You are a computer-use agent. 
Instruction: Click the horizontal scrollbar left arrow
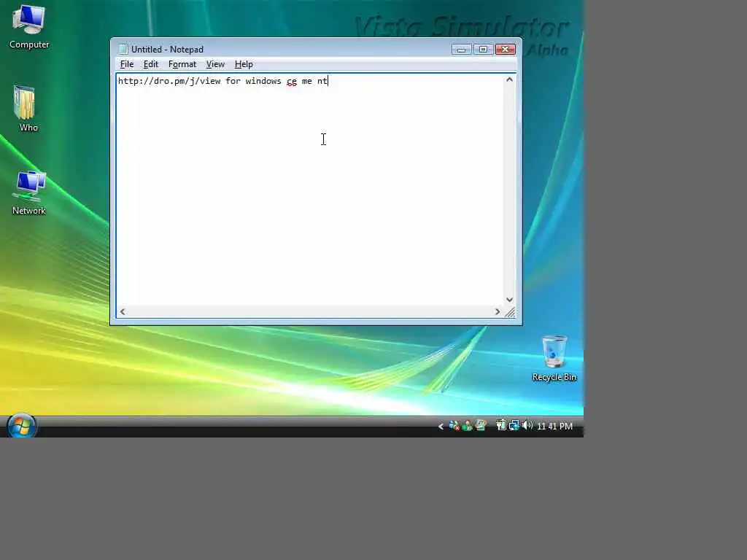(123, 312)
